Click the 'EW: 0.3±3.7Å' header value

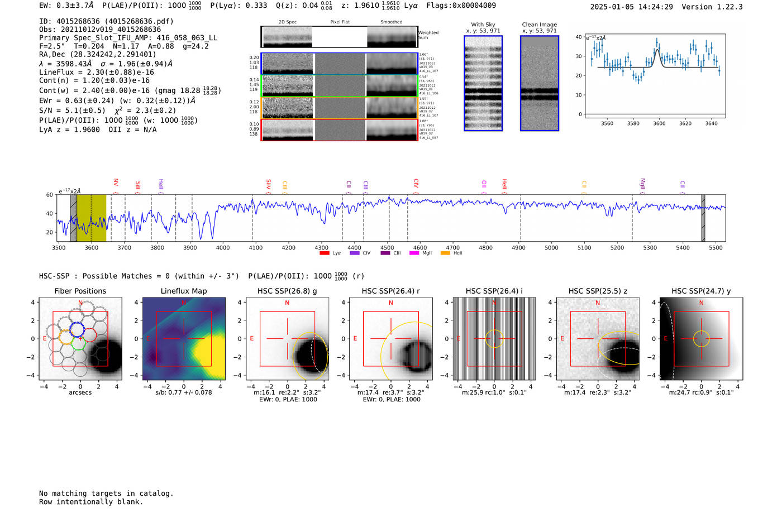click(x=66, y=5)
